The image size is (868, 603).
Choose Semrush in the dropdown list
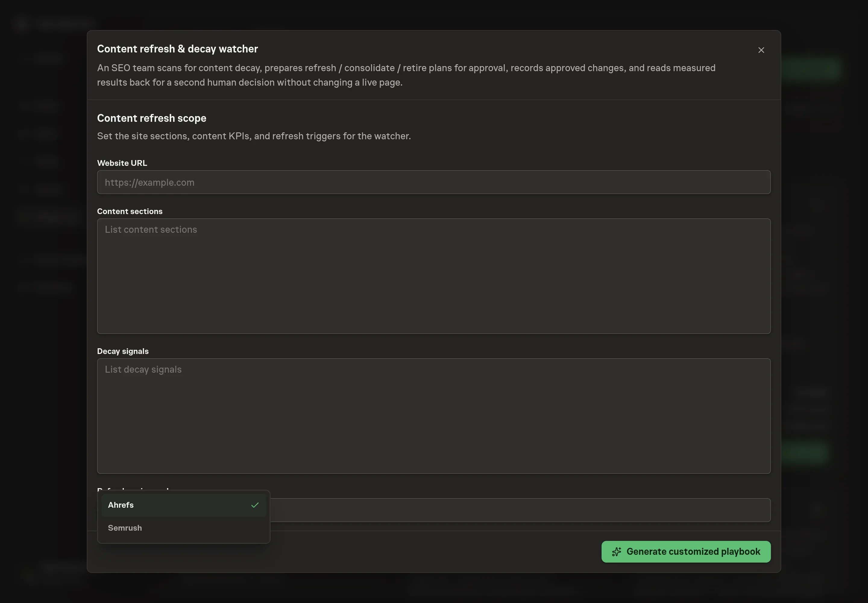click(184, 528)
